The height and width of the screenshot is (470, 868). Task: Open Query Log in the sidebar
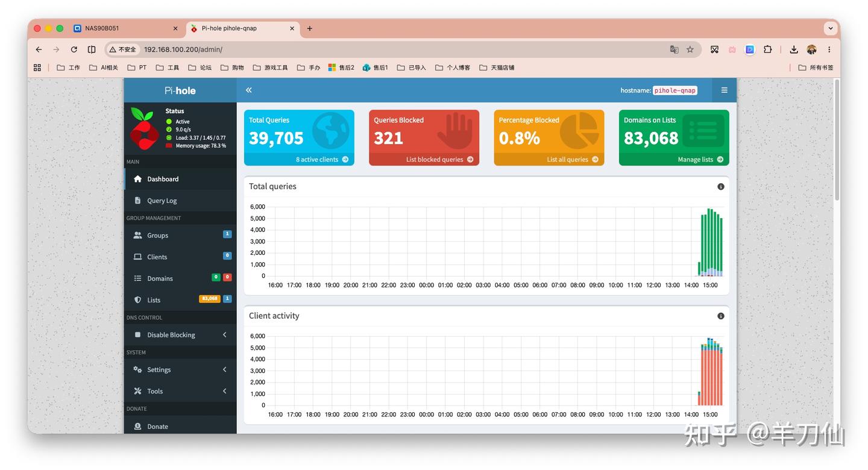click(x=180, y=201)
